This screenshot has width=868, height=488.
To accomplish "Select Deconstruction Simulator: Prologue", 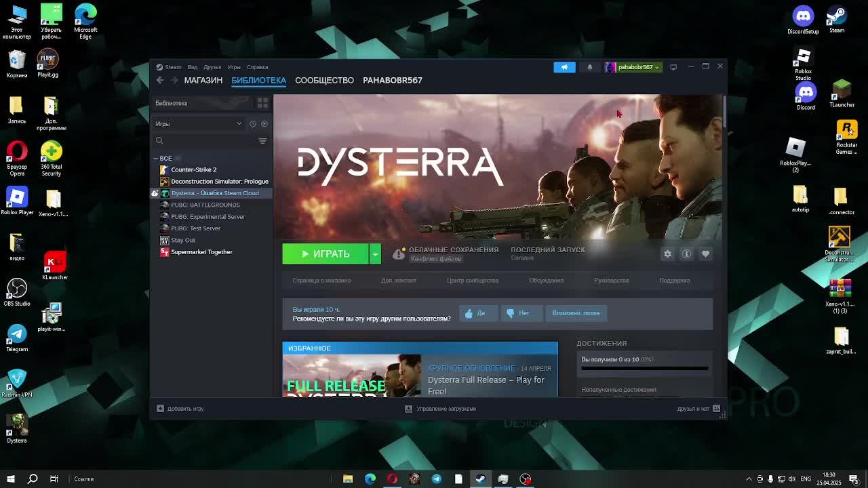I will click(x=212, y=182).
